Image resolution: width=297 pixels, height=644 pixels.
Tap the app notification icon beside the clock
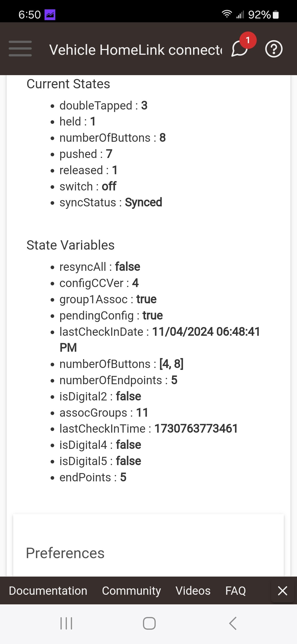50,15
